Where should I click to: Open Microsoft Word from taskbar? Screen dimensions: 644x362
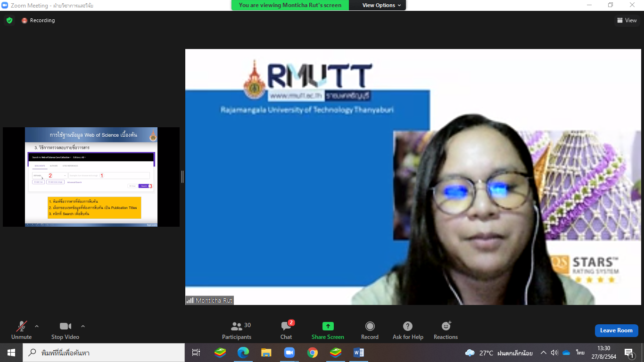click(x=358, y=353)
